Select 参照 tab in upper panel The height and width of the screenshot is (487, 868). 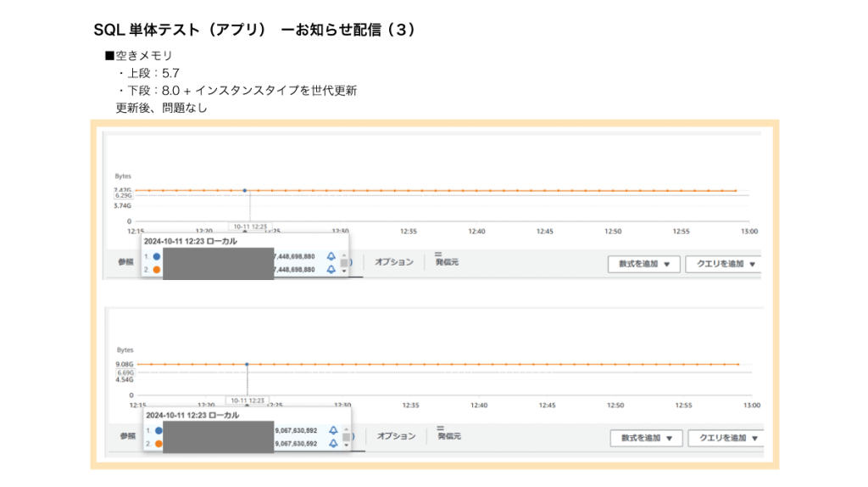coord(125,262)
